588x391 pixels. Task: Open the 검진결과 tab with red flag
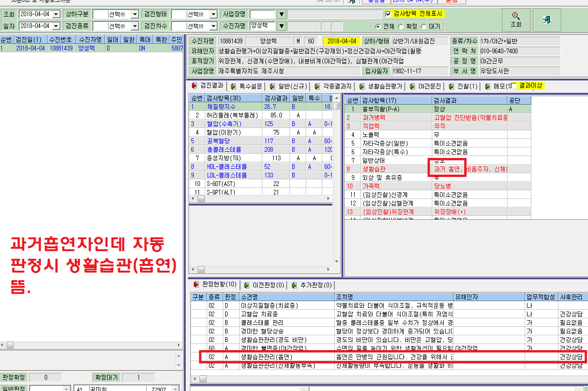pos(207,86)
